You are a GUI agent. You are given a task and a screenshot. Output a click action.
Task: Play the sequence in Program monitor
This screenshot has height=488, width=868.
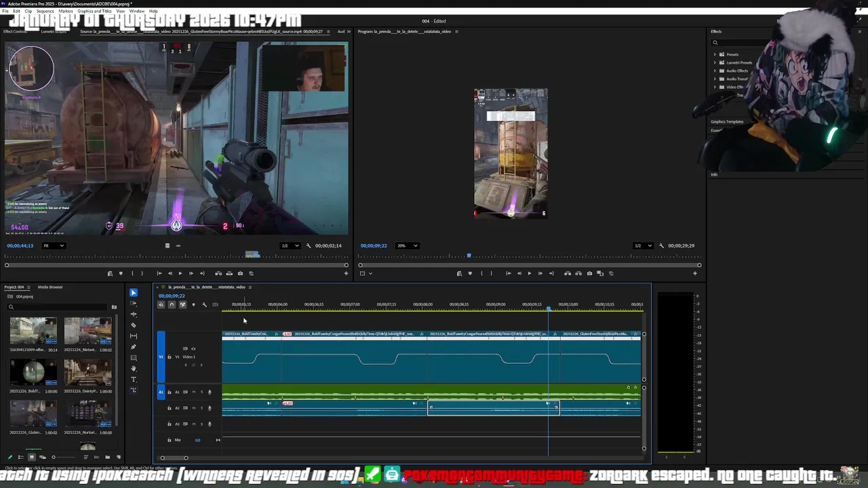pos(530,273)
